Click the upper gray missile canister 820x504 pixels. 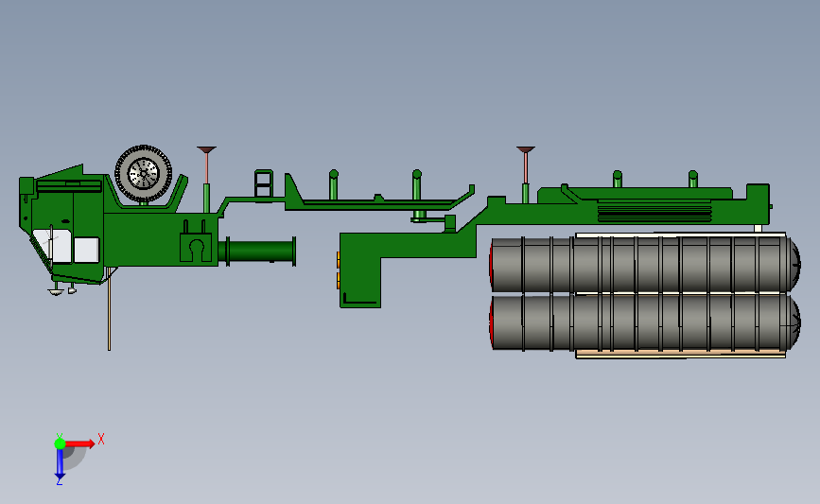645,264
